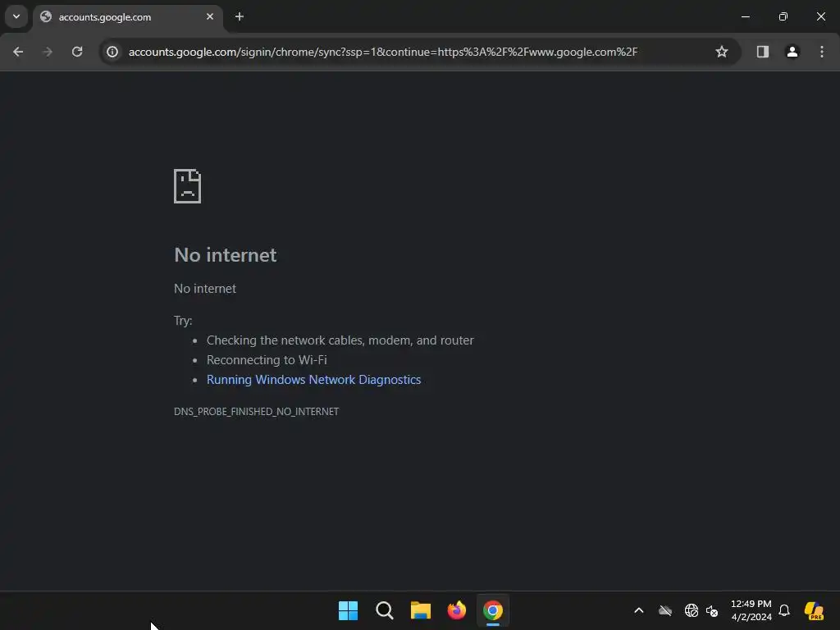This screenshot has width=840, height=630.
Task: Open the tab search dropdown
Action: pyautogui.click(x=16, y=16)
